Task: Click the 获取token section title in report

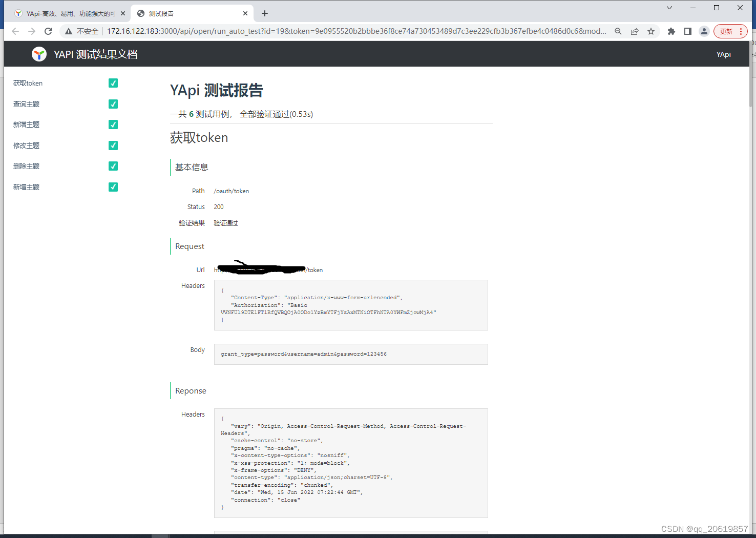Action: pos(199,137)
